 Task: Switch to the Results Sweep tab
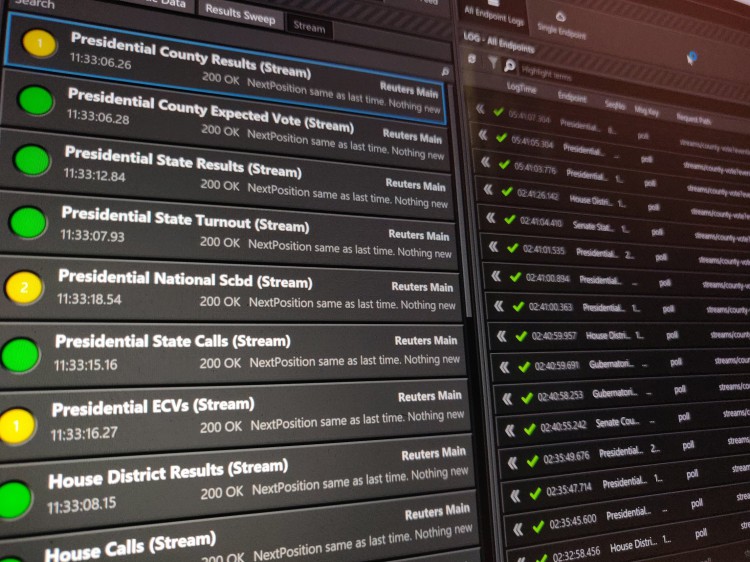tap(240, 15)
